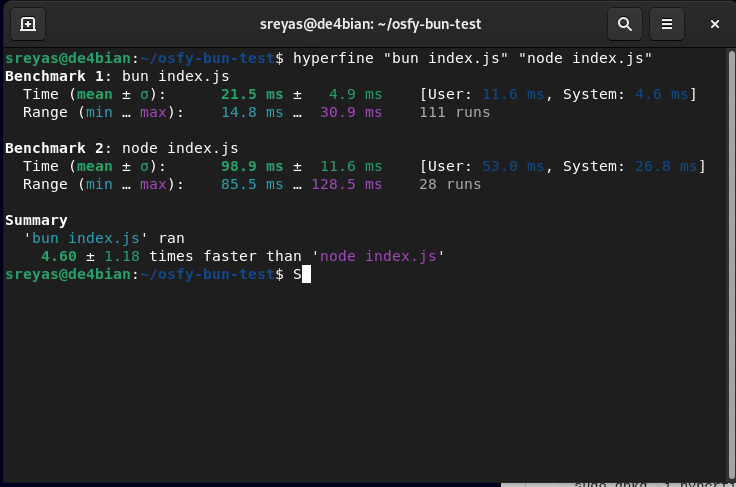Click the Summary heading
Image resolution: width=736 pixels, height=487 pixels.
point(36,220)
